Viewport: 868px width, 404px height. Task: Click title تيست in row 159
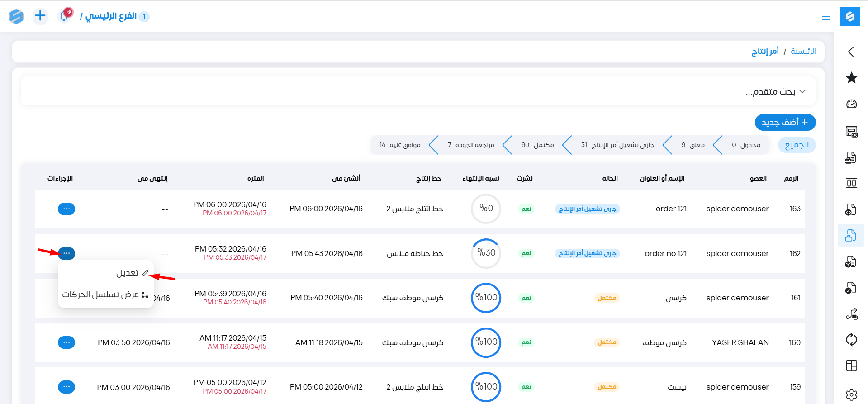677,387
